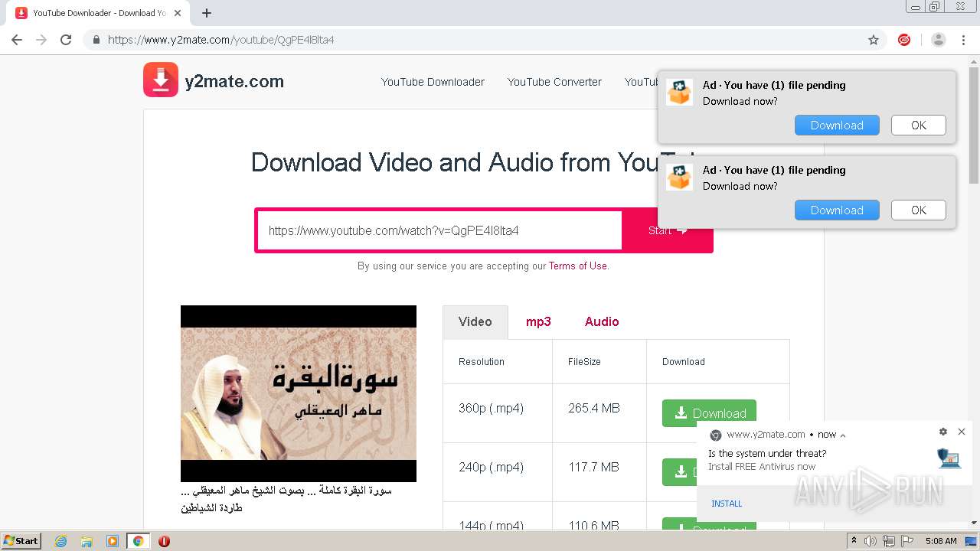Screen dimensions: 980x551
Task: Click the browser address bar URL
Action: 220,40
